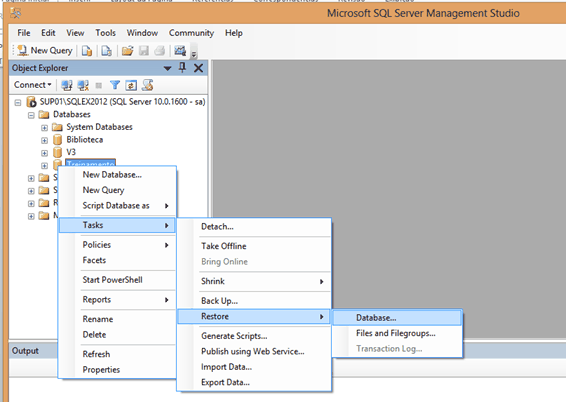Choose Rename from context menu
The width and height of the screenshot is (566, 402).
[118, 319]
